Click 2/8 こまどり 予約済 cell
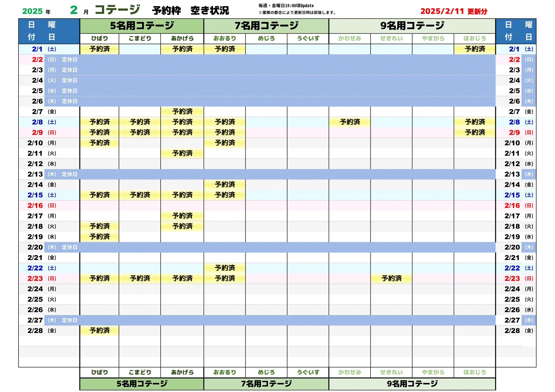The height and width of the screenshot is (392, 555). [140, 122]
